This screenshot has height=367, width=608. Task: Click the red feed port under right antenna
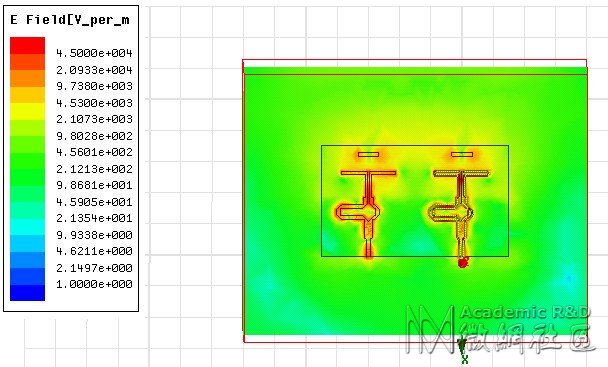(462, 263)
